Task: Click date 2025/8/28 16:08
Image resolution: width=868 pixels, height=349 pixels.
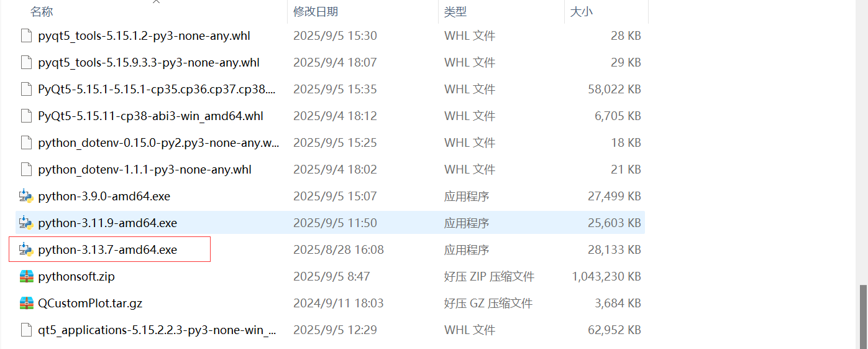Action: point(339,249)
